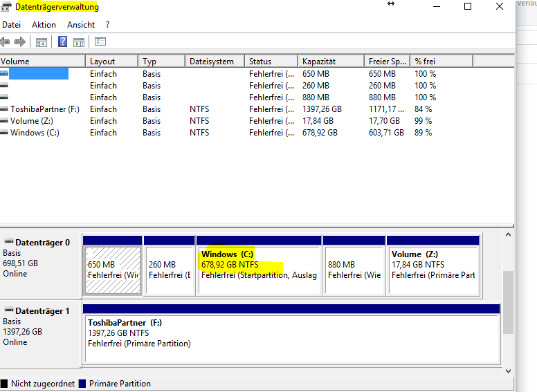Sort by Layout column header
Image resolution: width=537 pixels, height=392 pixels.
click(x=111, y=62)
